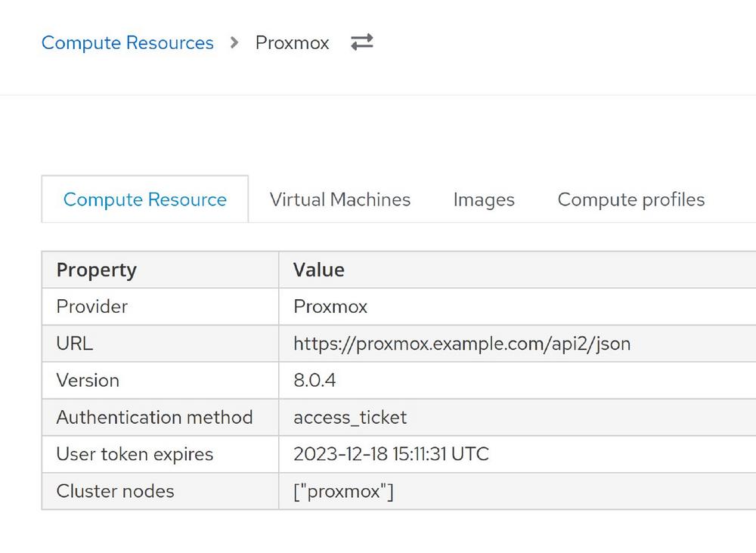Click the access_ticket value cell
The image size is (756, 553).
tap(349, 418)
